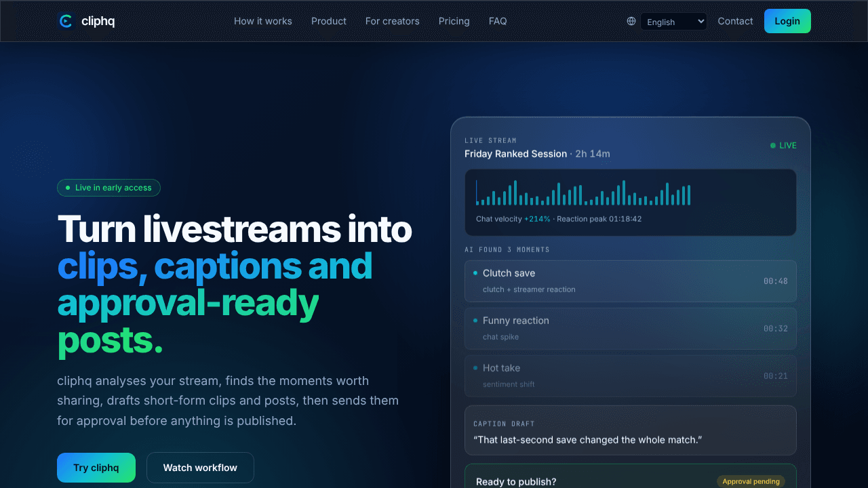Navigate to Pricing

(454, 21)
